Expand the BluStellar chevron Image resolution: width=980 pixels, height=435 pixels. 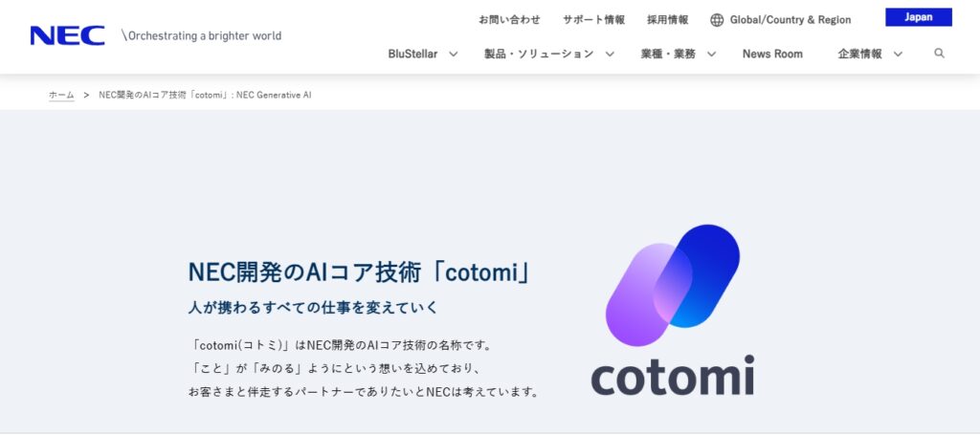[x=454, y=54]
